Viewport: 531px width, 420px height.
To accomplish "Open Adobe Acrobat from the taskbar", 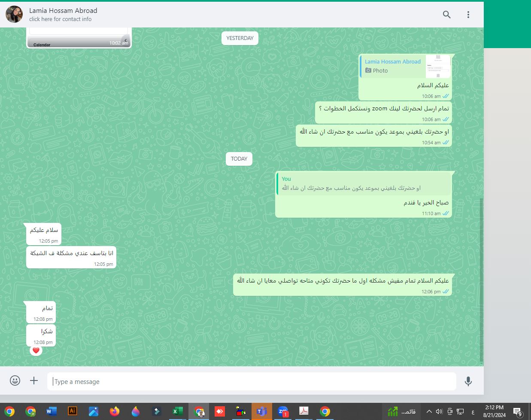I will pyautogui.click(x=304, y=411).
